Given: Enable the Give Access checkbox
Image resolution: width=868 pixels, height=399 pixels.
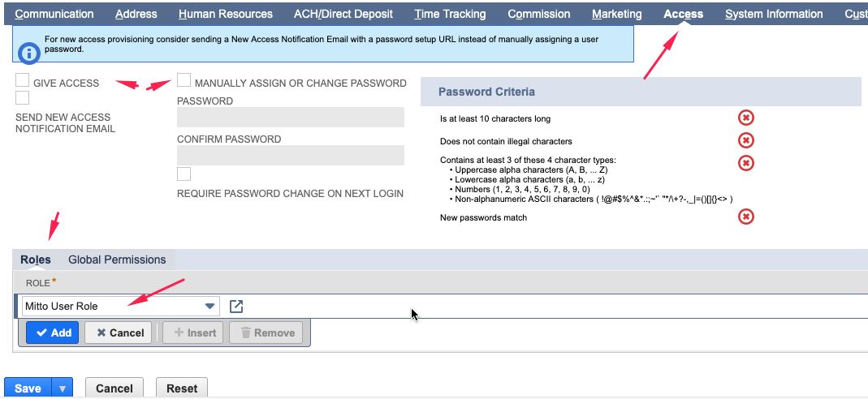Looking at the screenshot, I should (23, 81).
